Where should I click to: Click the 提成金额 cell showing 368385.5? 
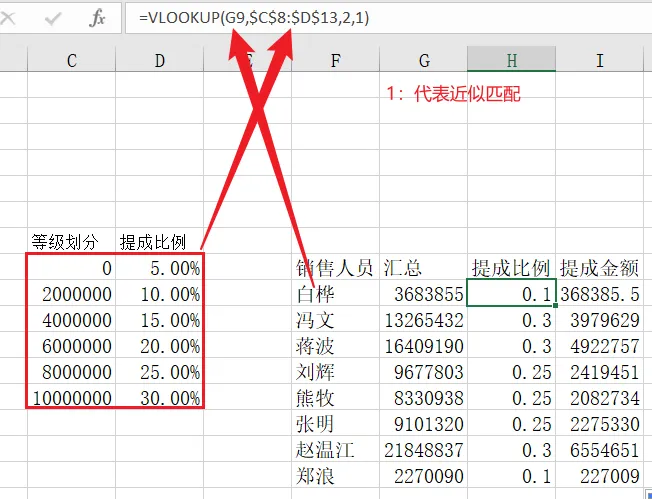(600, 294)
